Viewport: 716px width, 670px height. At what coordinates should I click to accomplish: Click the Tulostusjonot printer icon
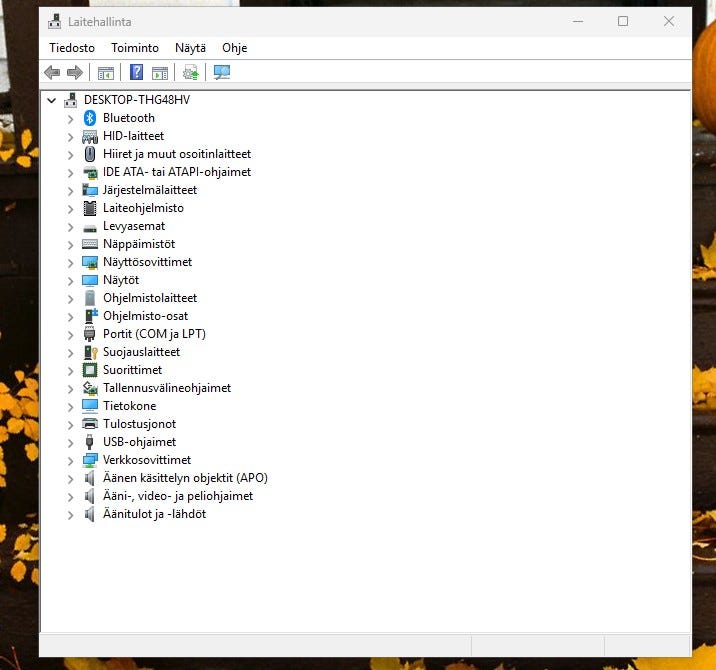click(x=90, y=424)
